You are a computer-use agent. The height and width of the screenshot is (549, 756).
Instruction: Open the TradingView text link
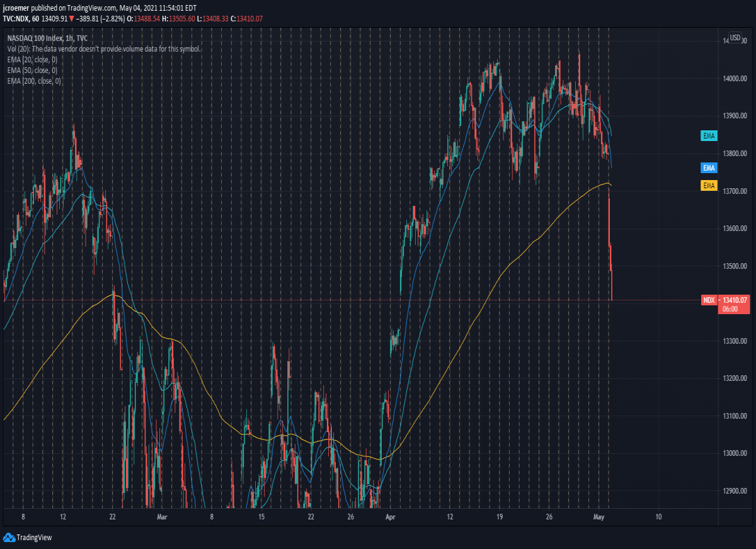click(34, 538)
